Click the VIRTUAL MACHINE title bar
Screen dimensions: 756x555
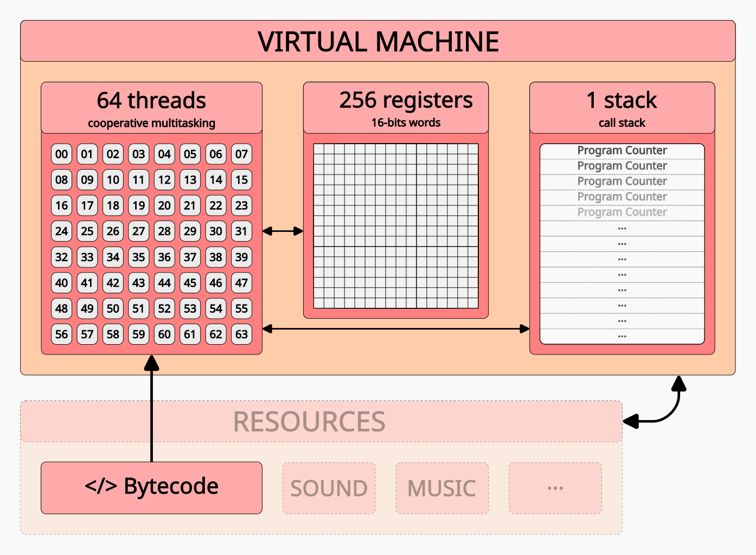378,41
